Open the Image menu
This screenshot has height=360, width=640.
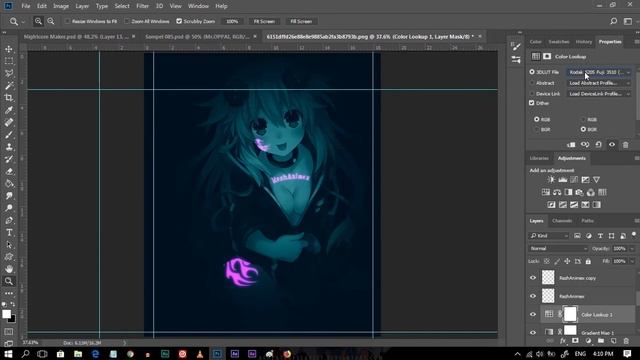click(x=61, y=6)
